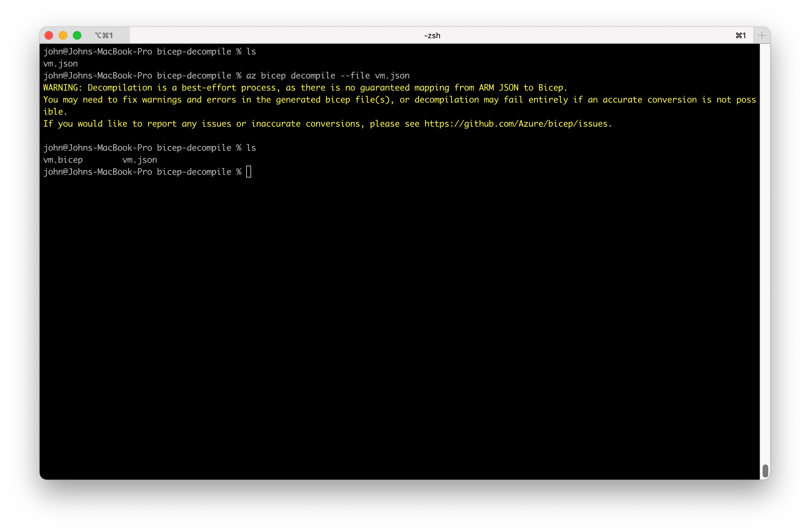Click the ⌘1 shortcut label on tab
Screen dimensions: 810x532
pos(741,35)
